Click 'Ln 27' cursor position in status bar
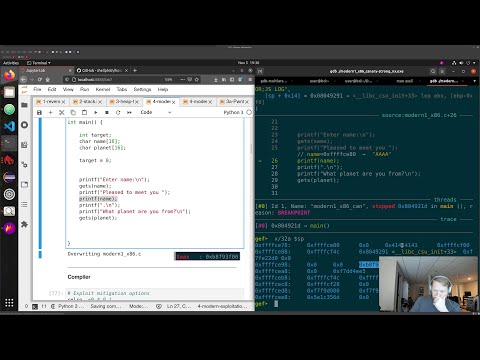 pos(178,306)
